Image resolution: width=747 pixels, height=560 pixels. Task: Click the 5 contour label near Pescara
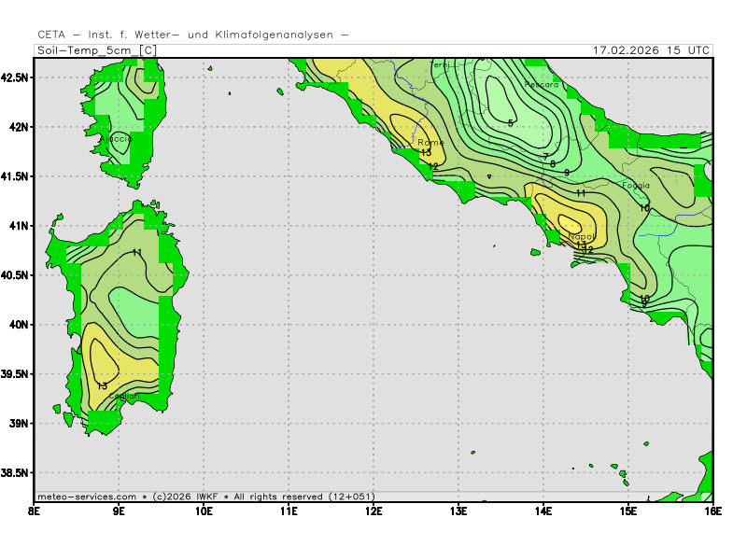510,122
